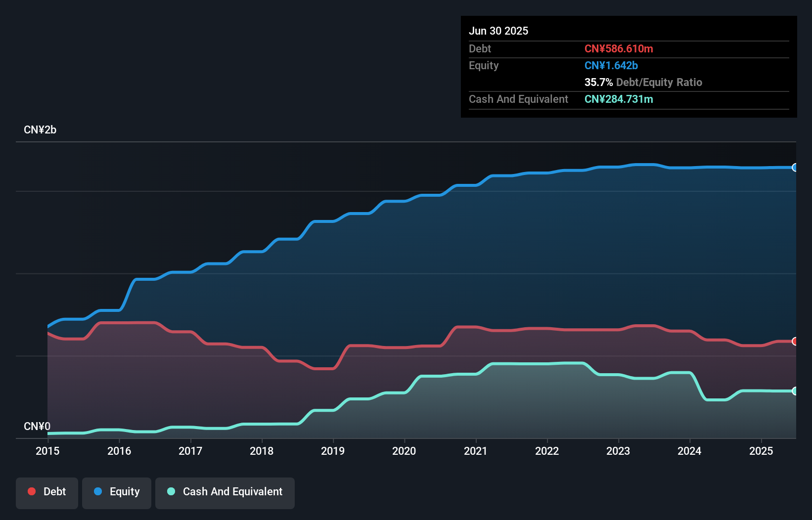812x520 pixels.
Task: Select the Cash endpoint circle on chart edge
Action: 795,391
